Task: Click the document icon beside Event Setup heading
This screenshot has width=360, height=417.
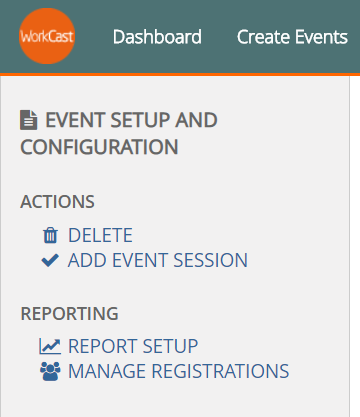Action: 29,120
